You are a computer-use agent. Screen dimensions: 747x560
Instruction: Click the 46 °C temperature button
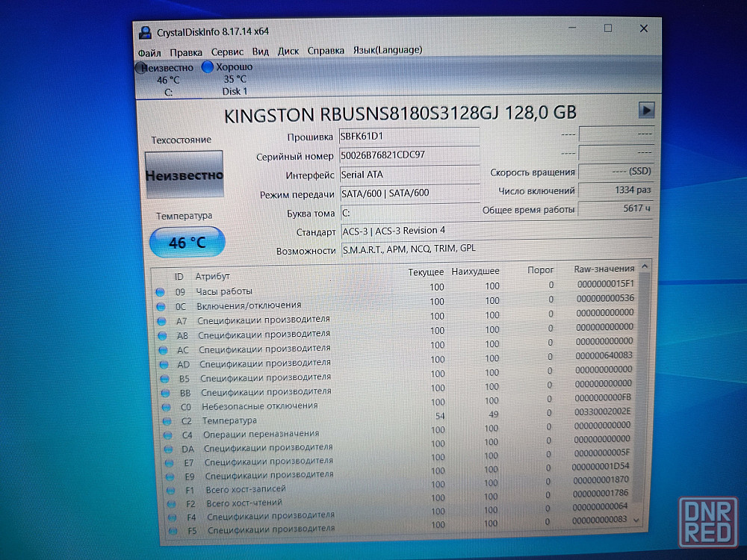click(x=187, y=243)
